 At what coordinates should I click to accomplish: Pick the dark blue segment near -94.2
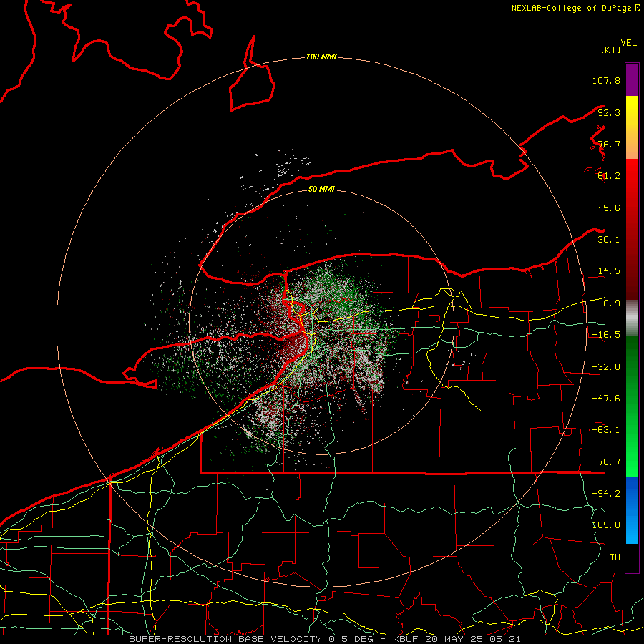[632, 493]
